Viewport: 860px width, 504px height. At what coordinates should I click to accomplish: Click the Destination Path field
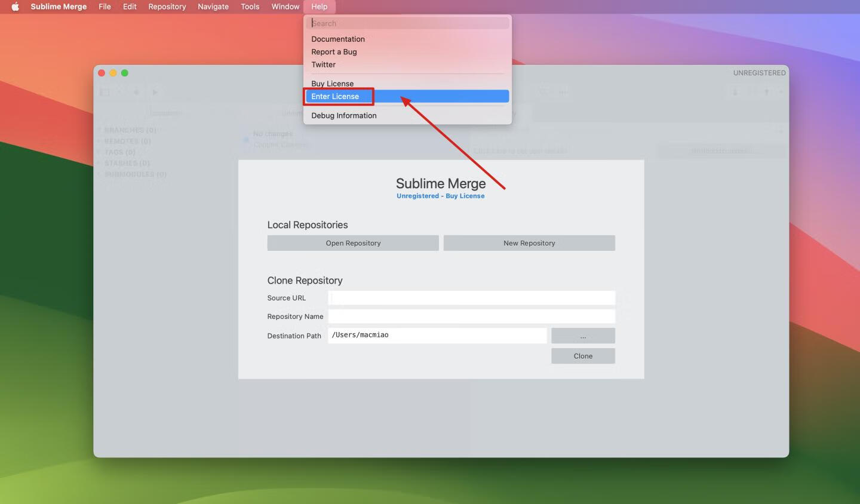437,336
